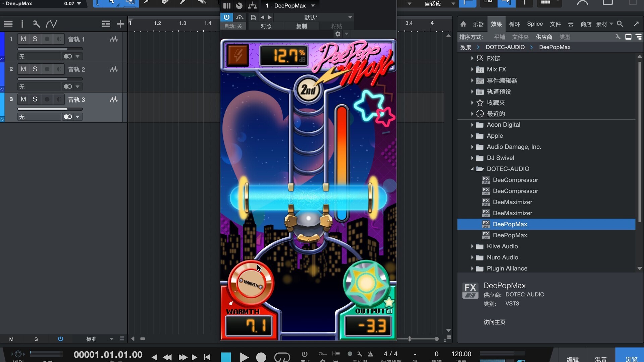Sort effects by 类型
644x362 pixels.
tap(565, 37)
